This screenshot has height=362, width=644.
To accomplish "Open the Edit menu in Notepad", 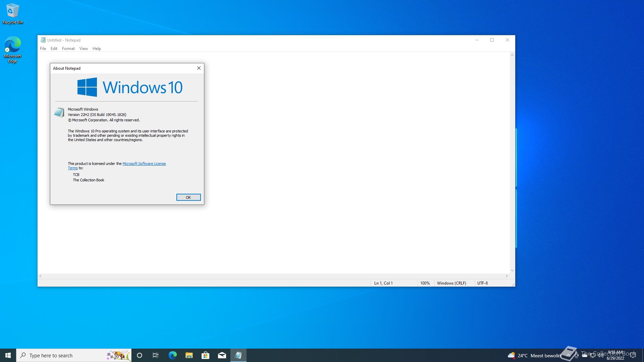I will click(x=54, y=49).
